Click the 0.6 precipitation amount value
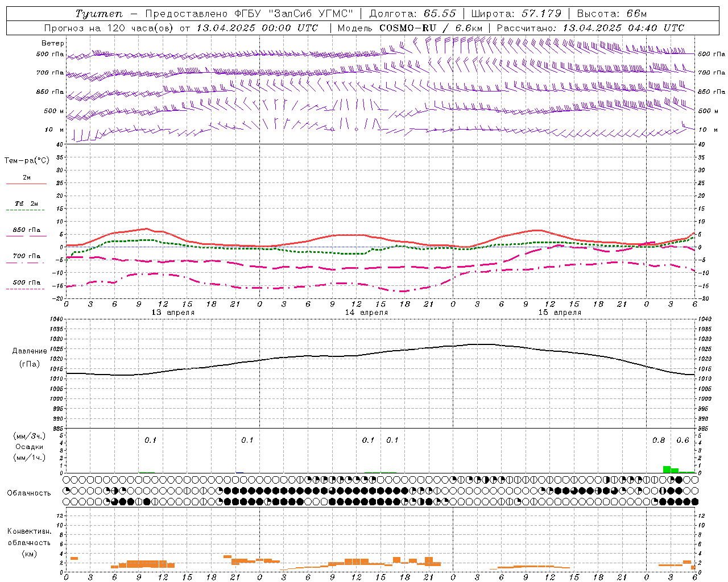 [682, 440]
